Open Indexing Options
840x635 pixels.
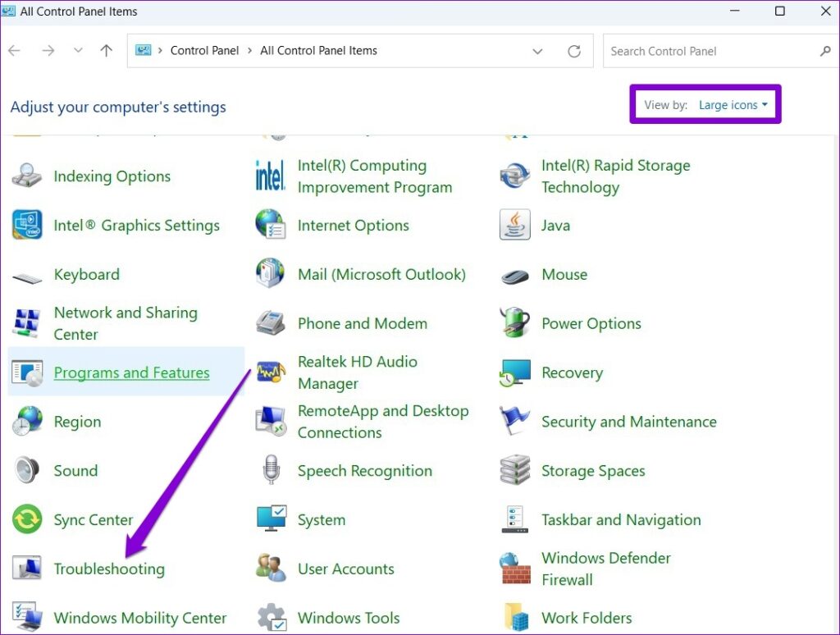[x=112, y=176]
